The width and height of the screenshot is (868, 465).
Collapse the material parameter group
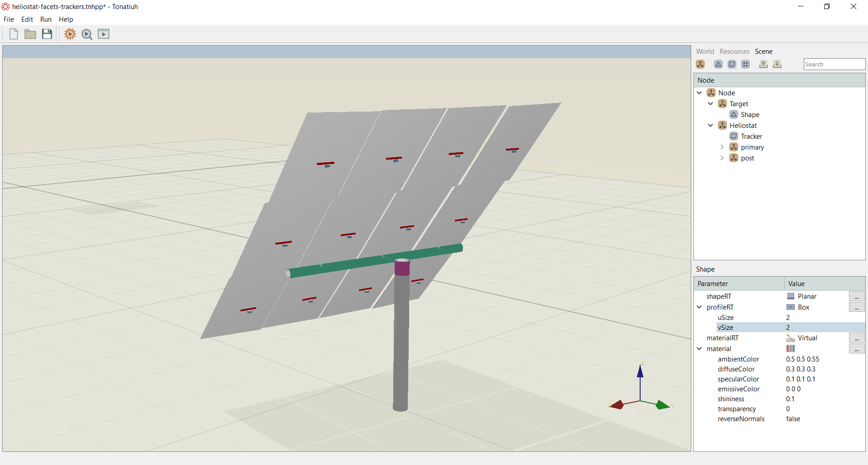click(x=699, y=349)
